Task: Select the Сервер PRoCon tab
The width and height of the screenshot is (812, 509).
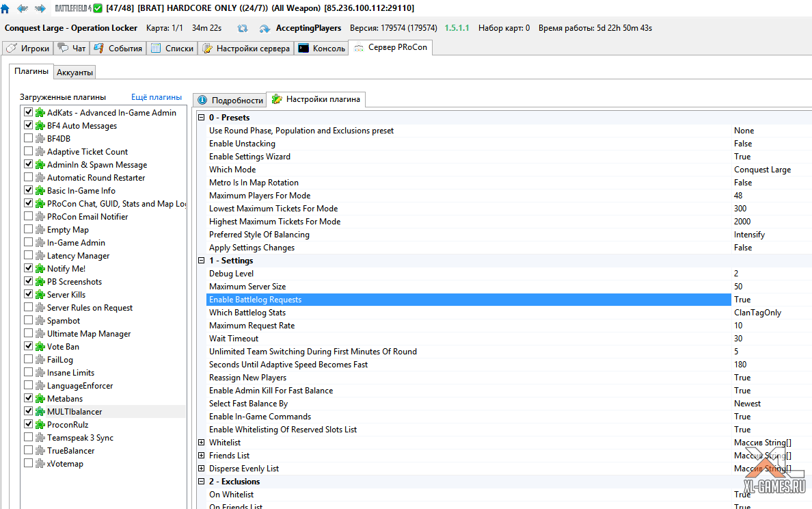Action: coord(391,47)
